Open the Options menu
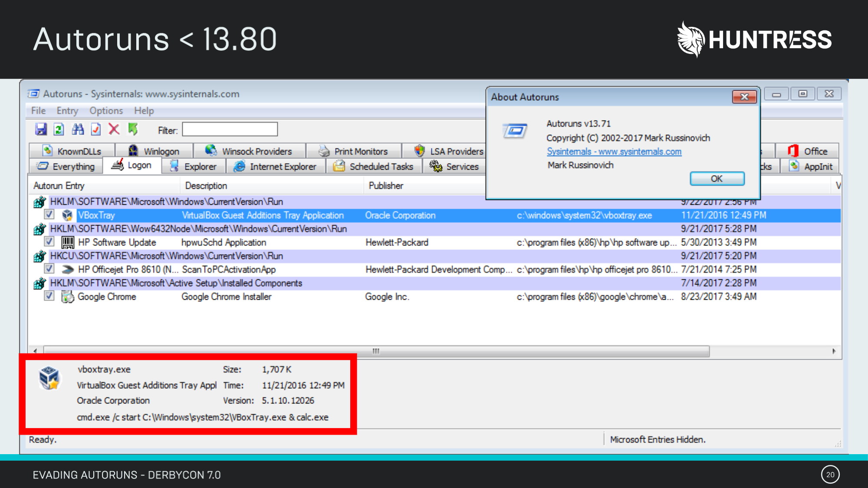The width and height of the screenshot is (868, 488). point(106,111)
